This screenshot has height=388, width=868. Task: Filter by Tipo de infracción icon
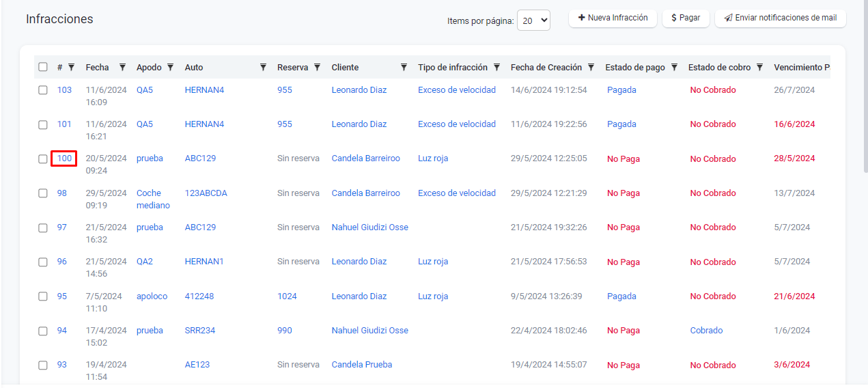point(496,68)
